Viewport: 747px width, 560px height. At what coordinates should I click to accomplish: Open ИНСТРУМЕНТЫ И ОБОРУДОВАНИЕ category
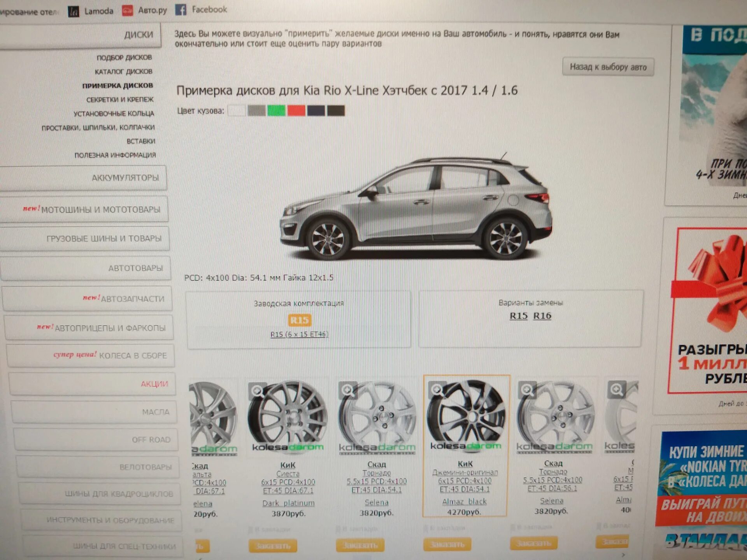(101, 520)
